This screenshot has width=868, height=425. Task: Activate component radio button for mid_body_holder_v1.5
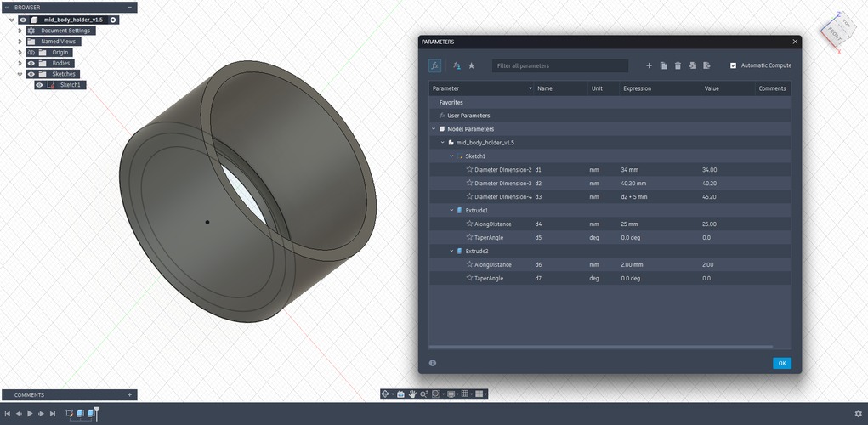click(x=113, y=20)
